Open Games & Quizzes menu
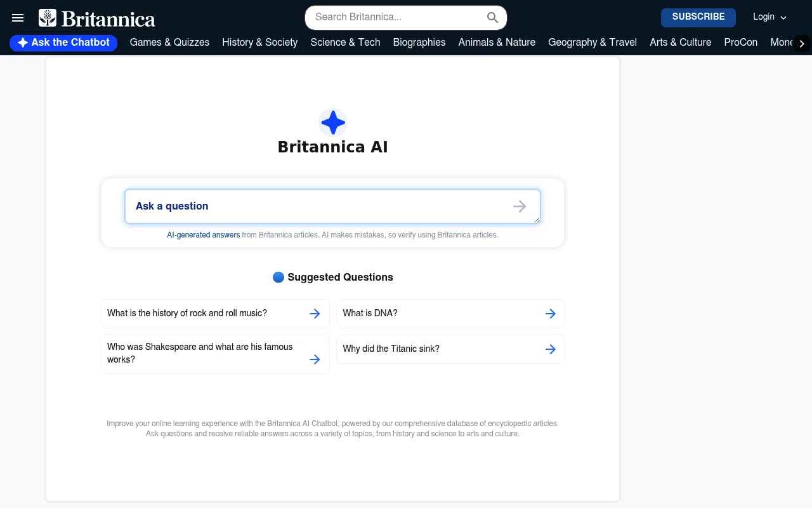Screen dimensions: 812x508 point(169,43)
